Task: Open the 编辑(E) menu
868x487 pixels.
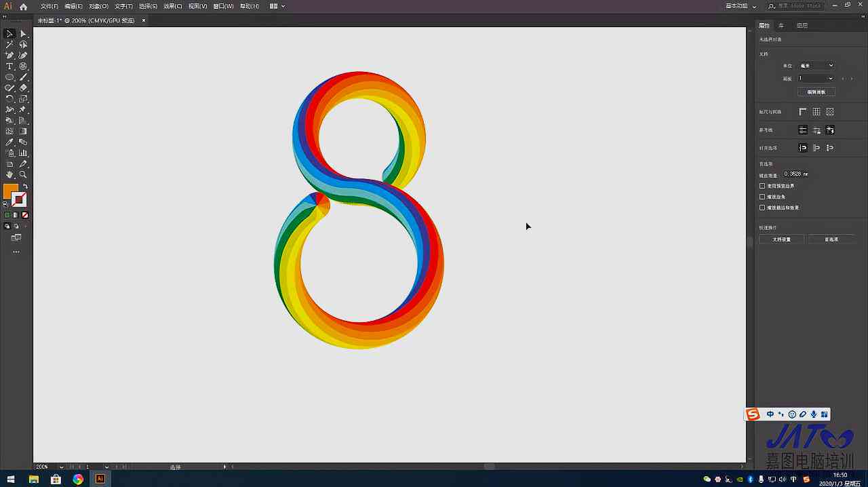Action: (74, 6)
